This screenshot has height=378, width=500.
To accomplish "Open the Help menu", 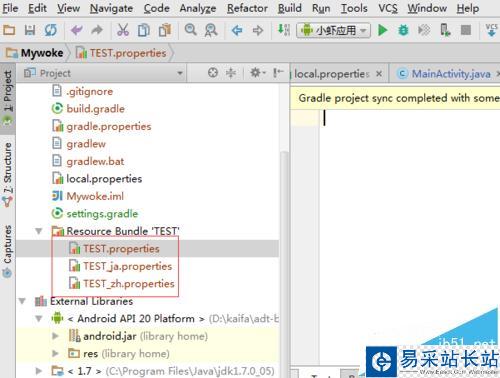I will click(468, 8).
